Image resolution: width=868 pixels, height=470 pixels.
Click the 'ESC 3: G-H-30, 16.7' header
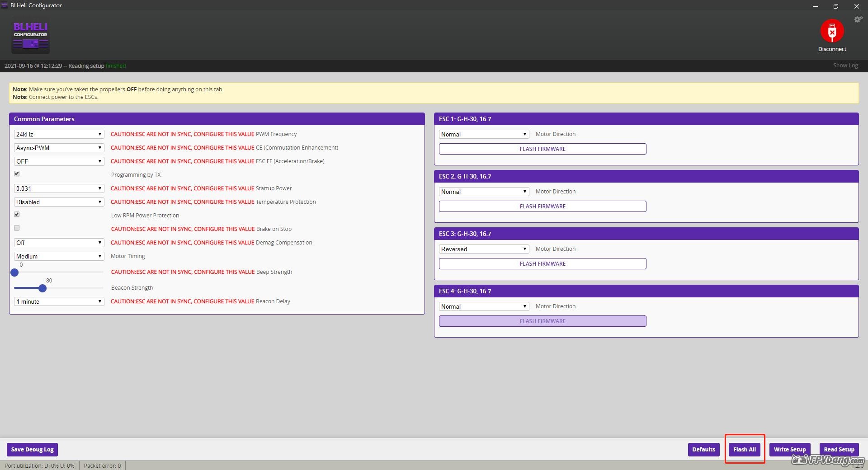coord(646,234)
